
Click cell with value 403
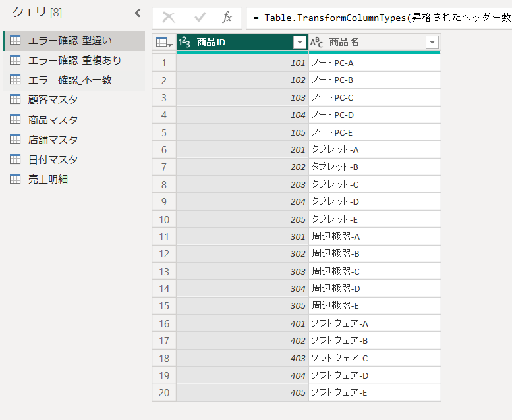tap(242, 358)
